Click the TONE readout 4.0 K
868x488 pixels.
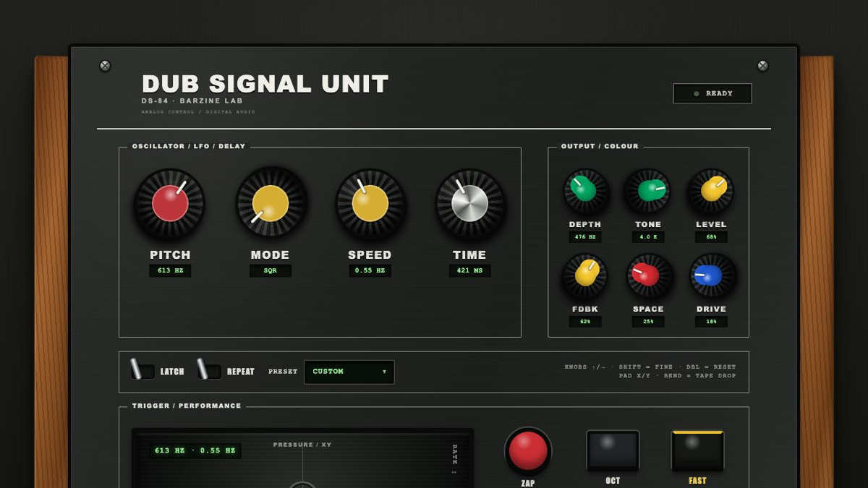[x=648, y=237]
